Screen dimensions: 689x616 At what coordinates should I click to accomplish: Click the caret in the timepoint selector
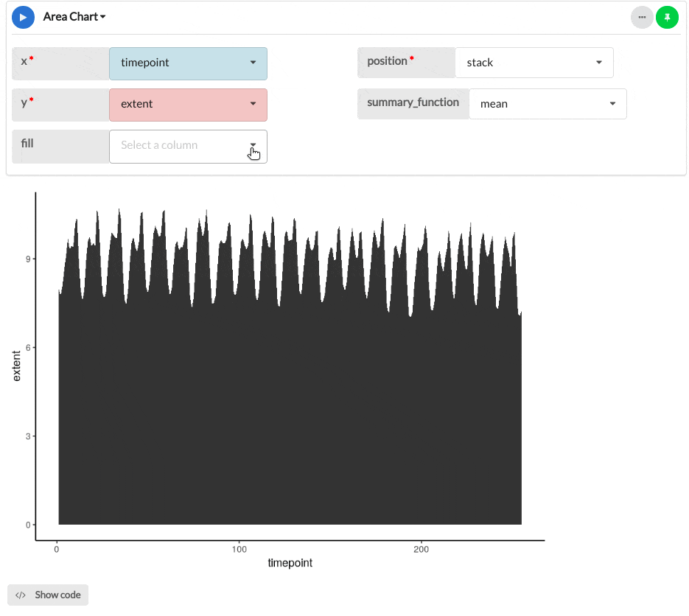[253, 63]
